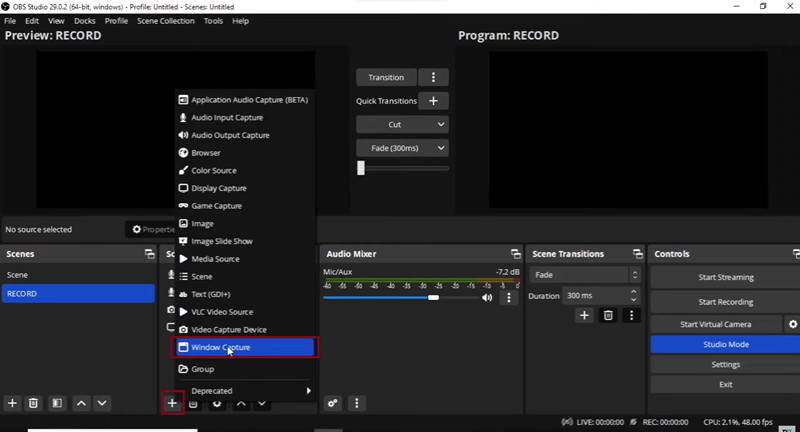Open the virtual camera settings gear
Image resolution: width=800 pixels, height=432 pixels.
[793, 324]
